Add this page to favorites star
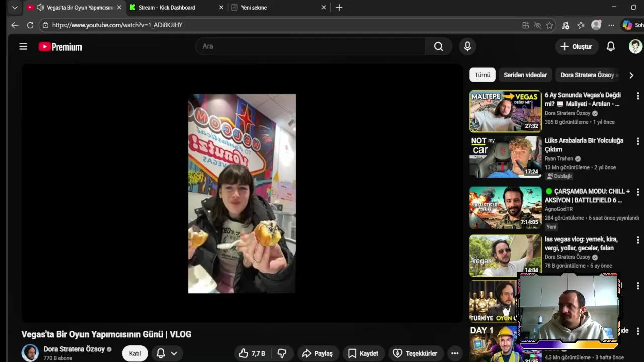644x362 pixels. 550,25
